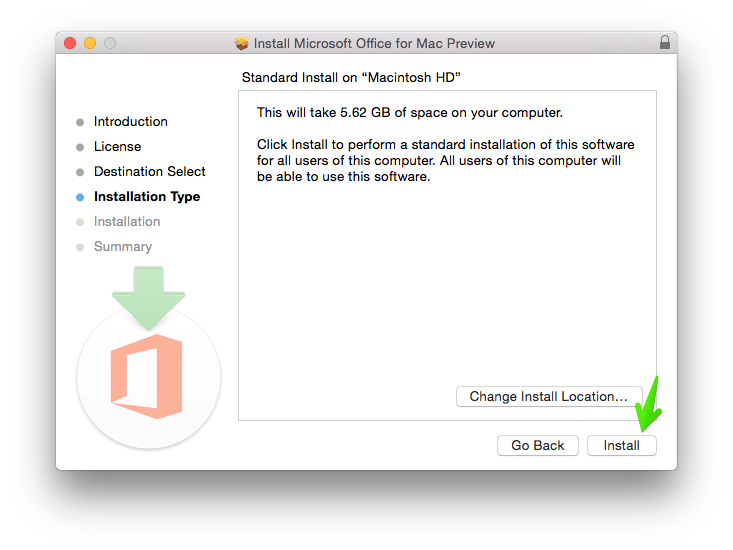
Task: Select the Introduction step label
Action: click(130, 121)
